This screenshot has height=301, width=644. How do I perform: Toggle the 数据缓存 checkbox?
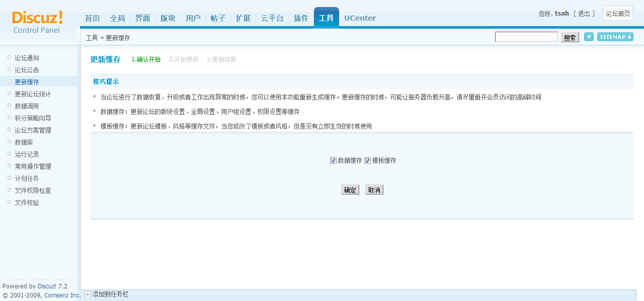pos(333,161)
